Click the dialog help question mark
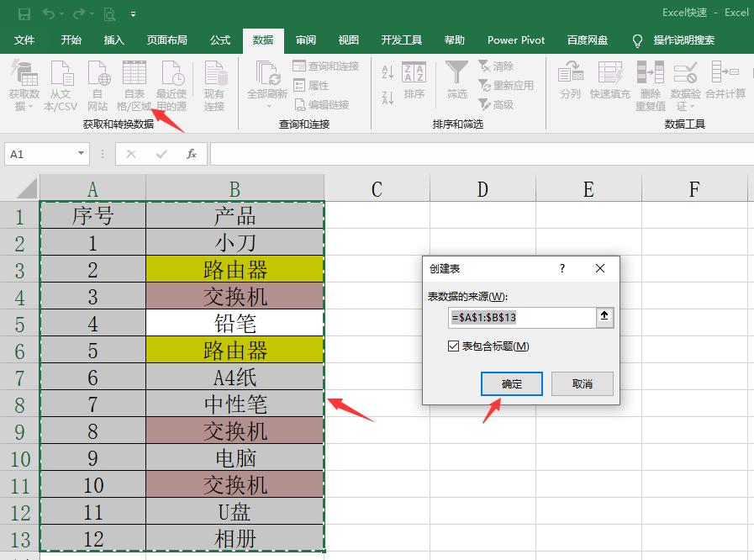754x560 pixels. click(x=562, y=268)
